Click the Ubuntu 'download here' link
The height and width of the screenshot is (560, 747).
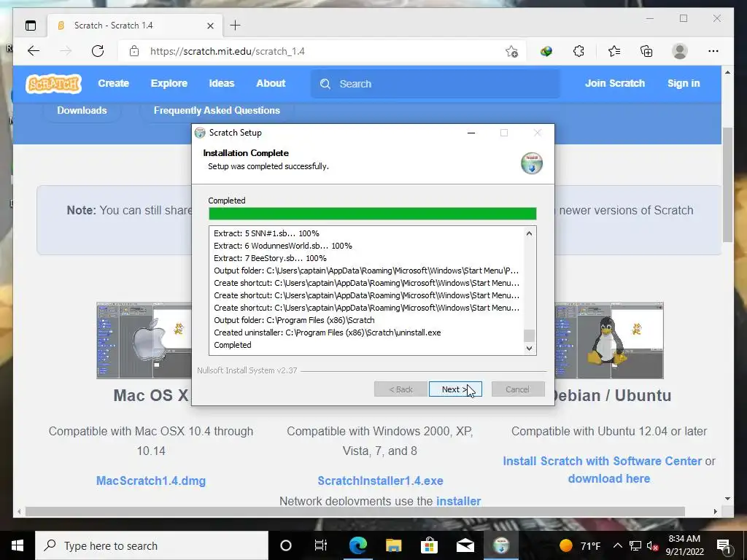609,478
